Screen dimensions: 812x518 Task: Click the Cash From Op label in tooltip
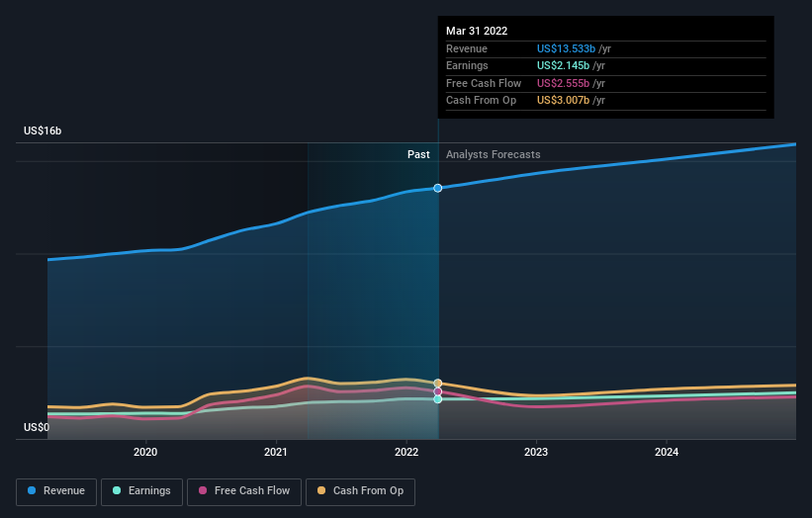coord(481,101)
